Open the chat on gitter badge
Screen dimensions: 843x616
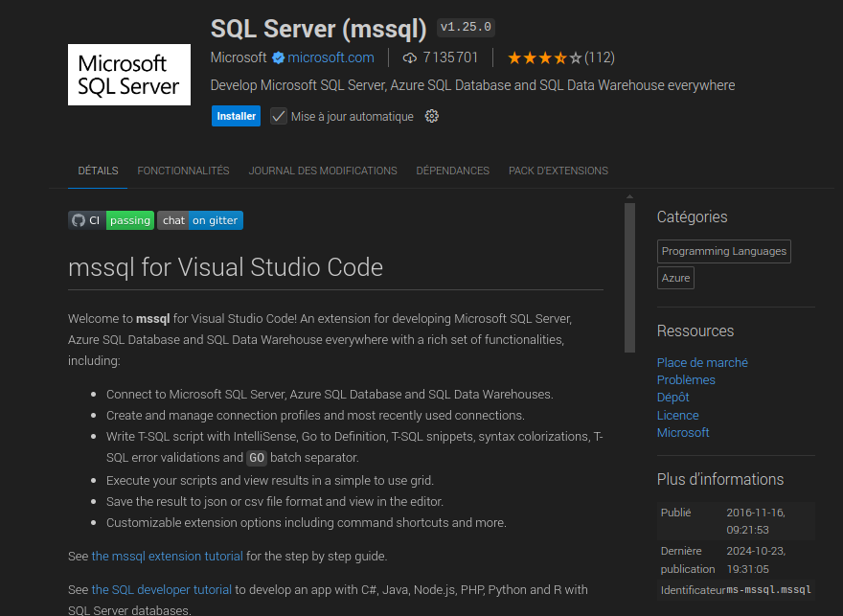[x=200, y=220]
